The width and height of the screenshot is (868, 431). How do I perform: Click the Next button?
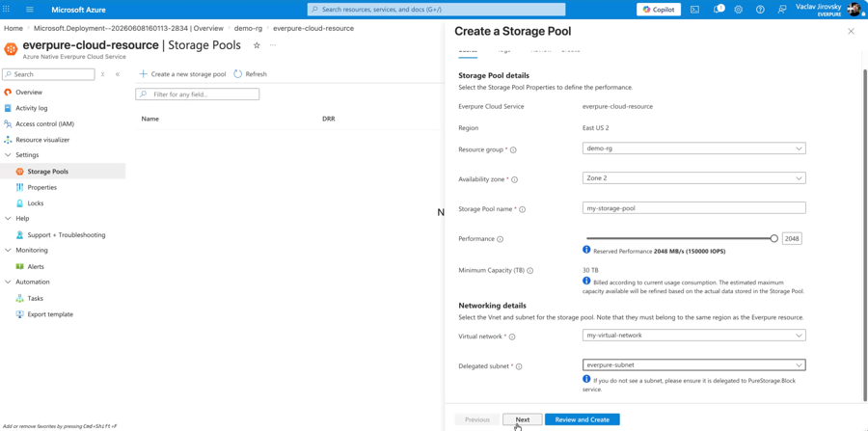pos(523,419)
